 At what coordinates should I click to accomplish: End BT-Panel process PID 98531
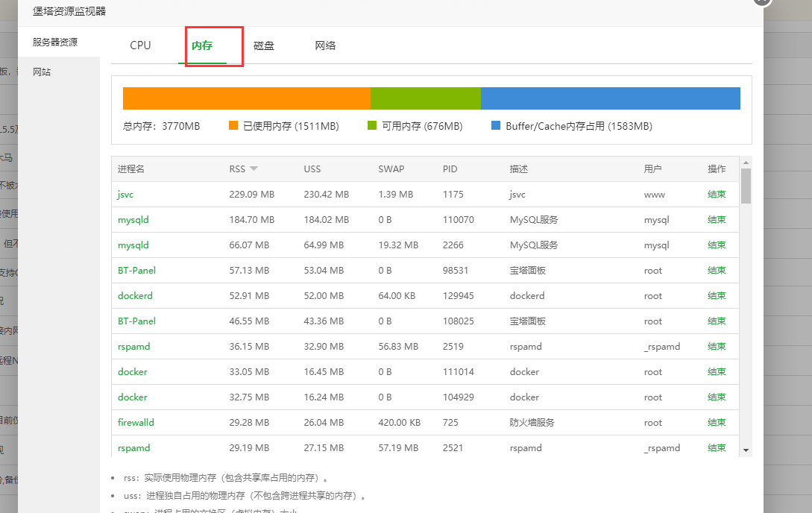tap(717, 270)
